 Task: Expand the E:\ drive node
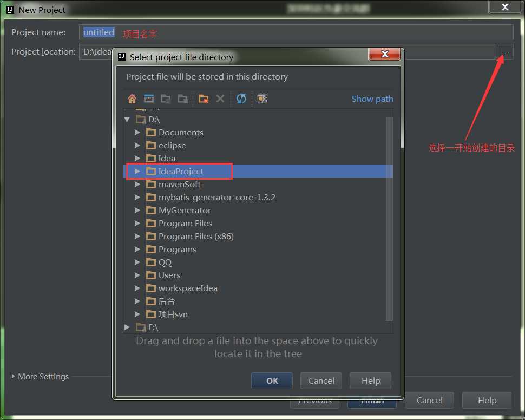click(x=127, y=327)
